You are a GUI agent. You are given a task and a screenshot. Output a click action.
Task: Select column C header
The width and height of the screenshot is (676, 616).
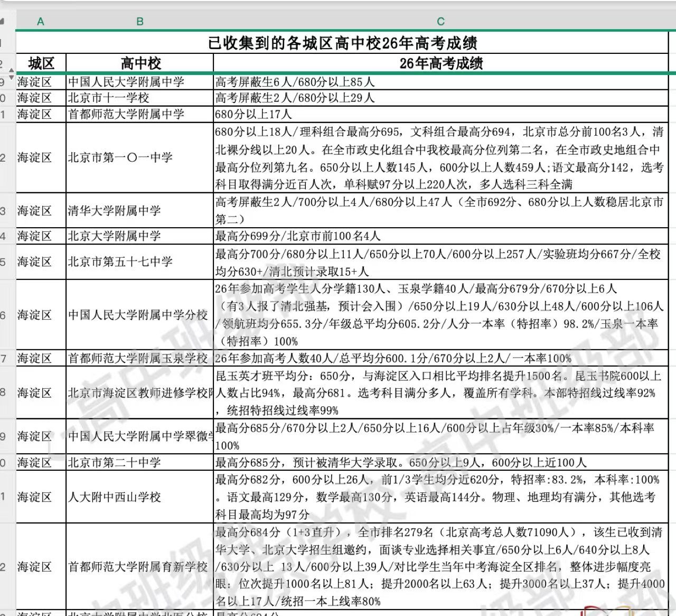[x=441, y=22]
